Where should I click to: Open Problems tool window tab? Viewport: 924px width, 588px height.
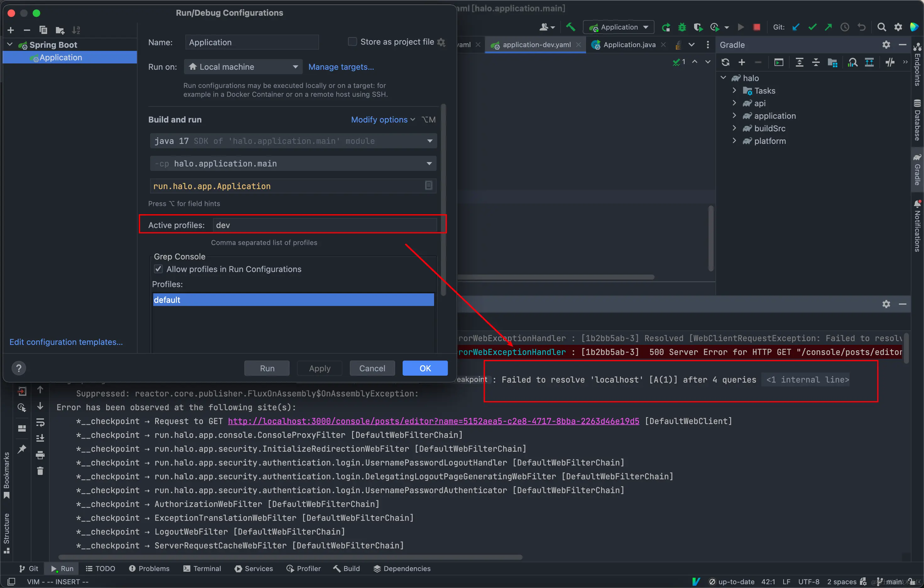coord(149,569)
